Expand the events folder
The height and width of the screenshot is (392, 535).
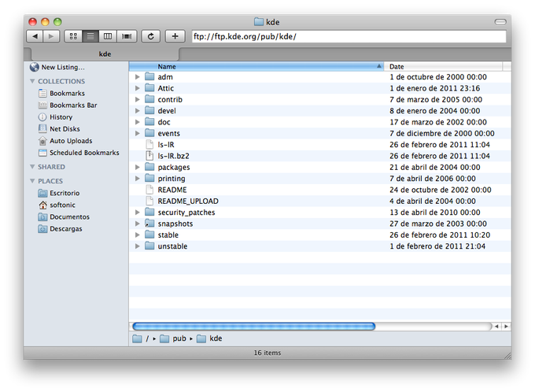tap(137, 133)
